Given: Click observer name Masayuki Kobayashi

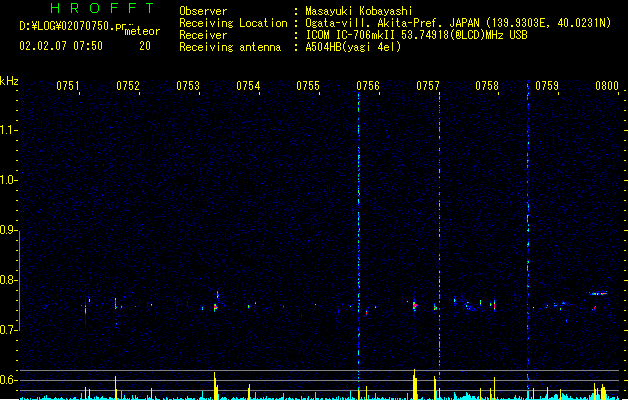Looking at the screenshot, I should coord(359,11).
